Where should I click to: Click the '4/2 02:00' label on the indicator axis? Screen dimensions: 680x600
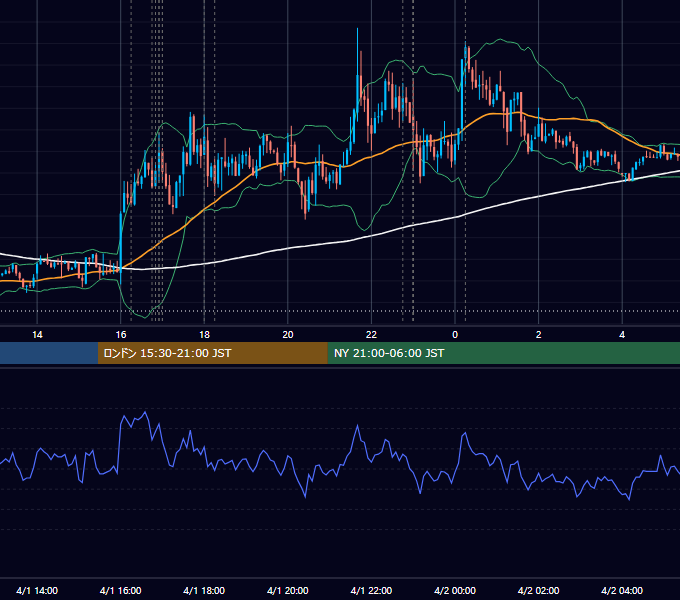point(538,590)
